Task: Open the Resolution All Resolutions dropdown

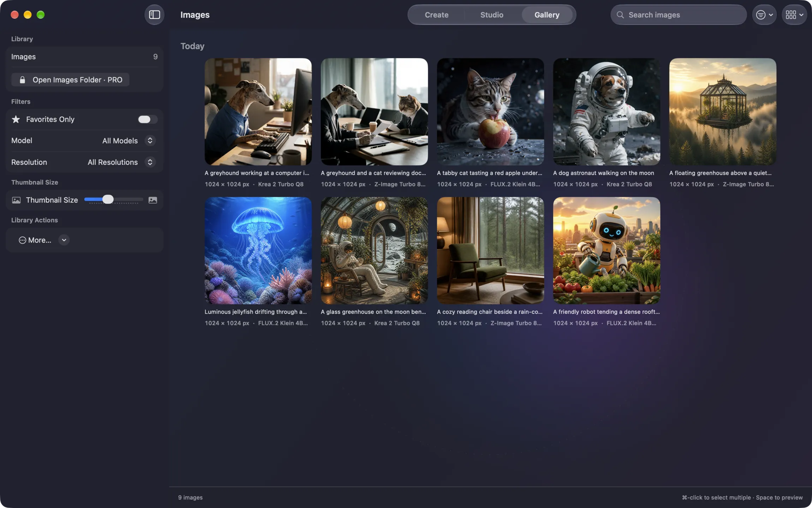Action: click(121, 162)
